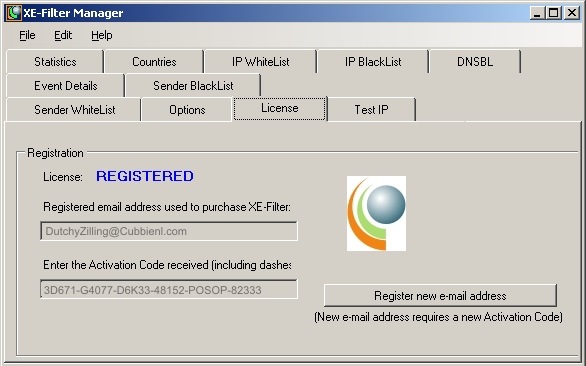586x366 pixels.
Task: Select the DNSBL tab
Action: coord(475,62)
